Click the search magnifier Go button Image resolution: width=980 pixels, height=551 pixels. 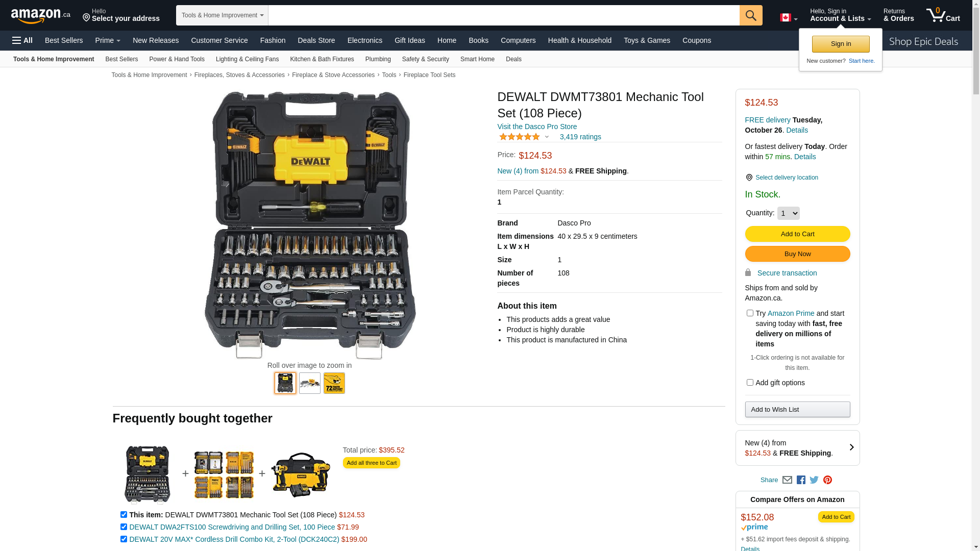(x=750, y=15)
